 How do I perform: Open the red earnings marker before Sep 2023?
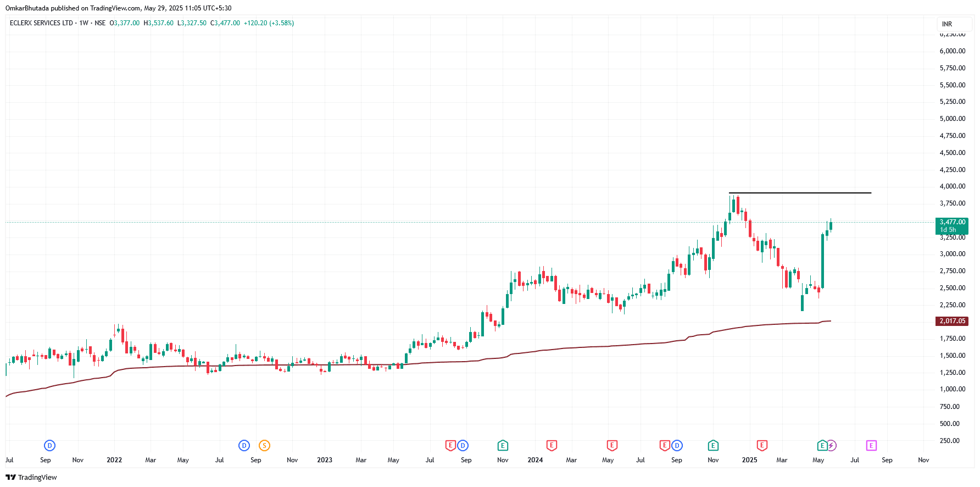450,446
